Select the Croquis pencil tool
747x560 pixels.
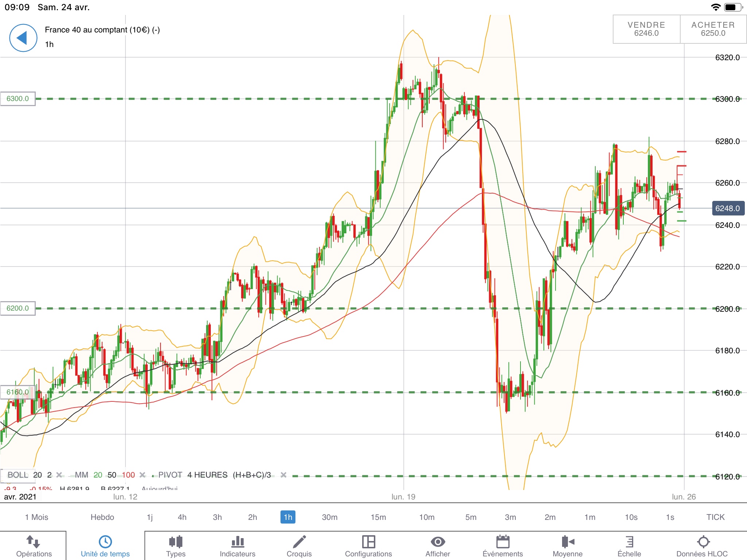pyautogui.click(x=299, y=542)
